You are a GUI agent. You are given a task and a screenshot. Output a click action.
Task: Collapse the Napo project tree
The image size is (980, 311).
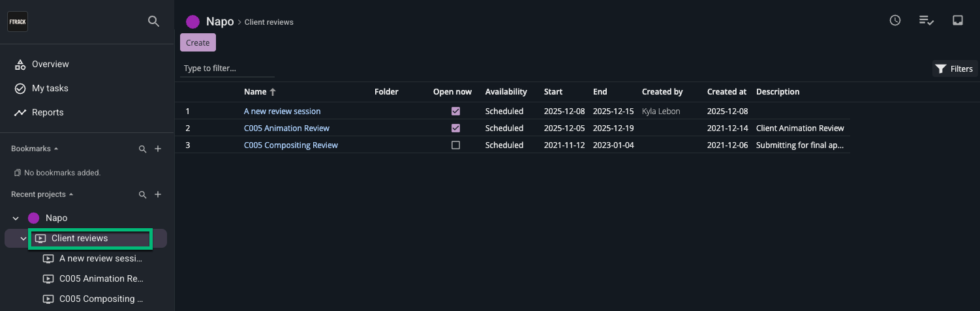tap(16, 218)
